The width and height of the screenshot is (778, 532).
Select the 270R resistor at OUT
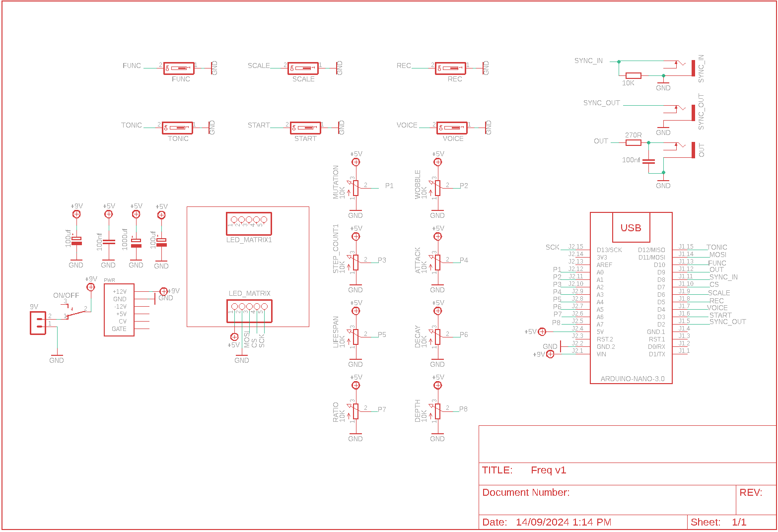tap(634, 142)
